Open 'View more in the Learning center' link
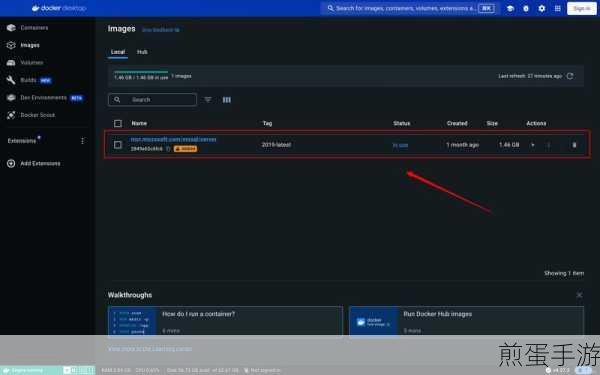Image resolution: width=600 pixels, height=375 pixels. point(150,349)
